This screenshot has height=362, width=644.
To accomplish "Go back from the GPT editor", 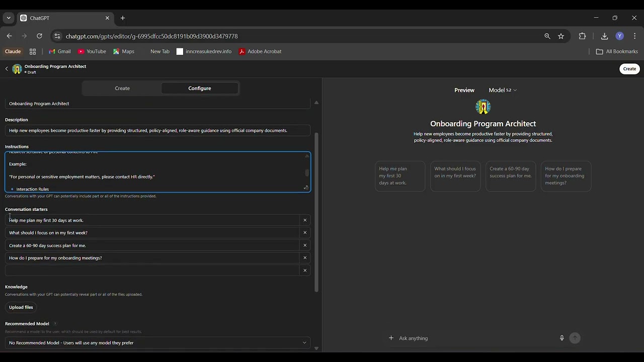I will [7, 69].
